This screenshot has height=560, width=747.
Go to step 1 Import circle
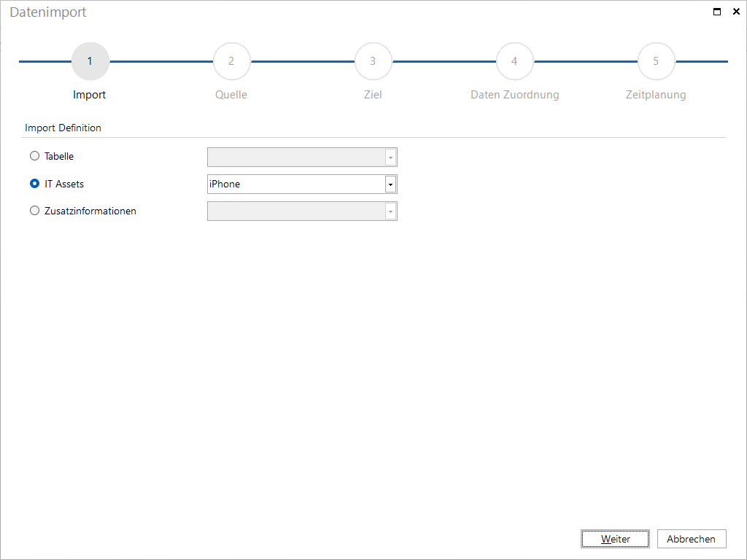tap(90, 61)
